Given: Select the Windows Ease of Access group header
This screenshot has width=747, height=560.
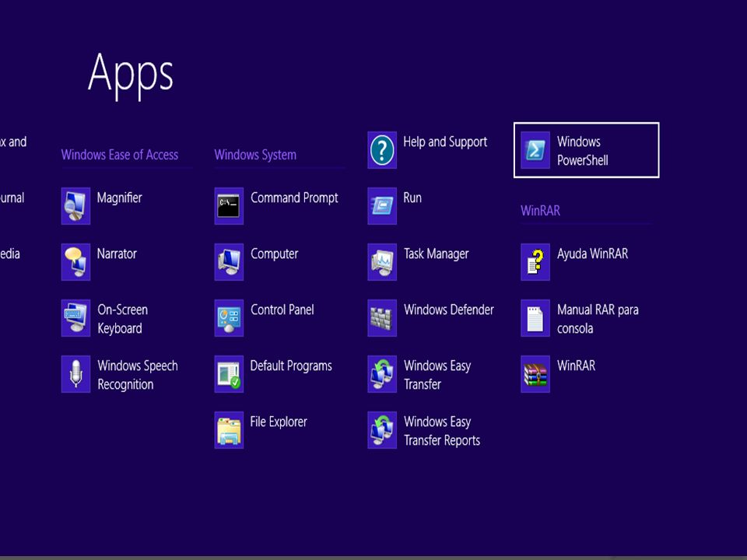Looking at the screenshot, I should (120, 155).
